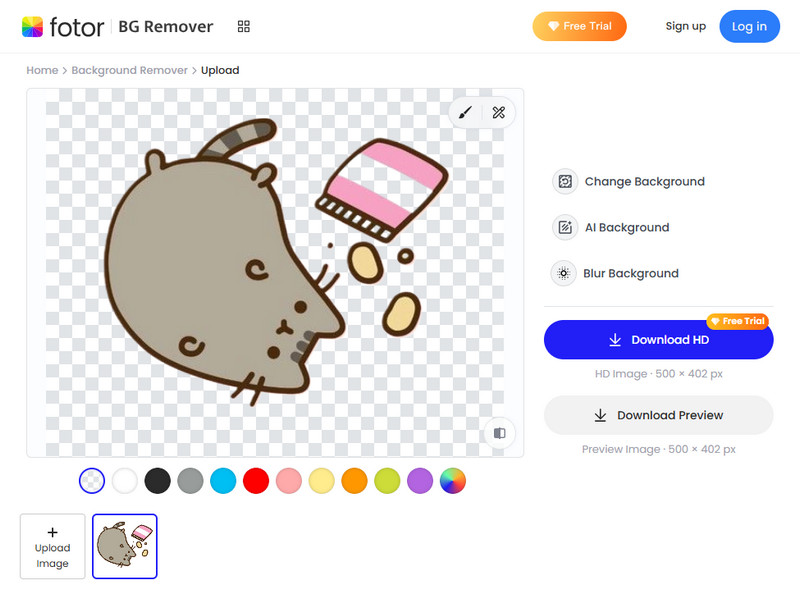The width and height of the screenshot is (800, 599).
Task: Select the magic cutout scissors tool
Action: point(498,112)
